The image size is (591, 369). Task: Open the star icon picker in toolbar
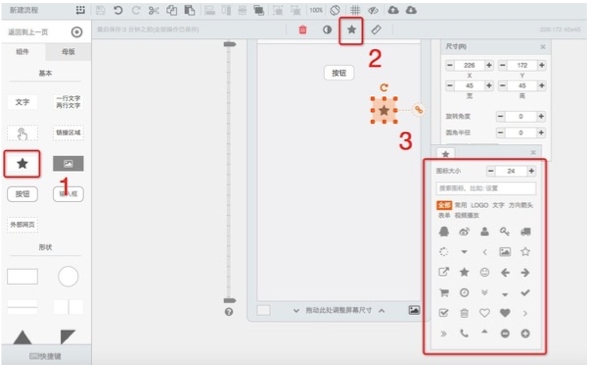351,30
